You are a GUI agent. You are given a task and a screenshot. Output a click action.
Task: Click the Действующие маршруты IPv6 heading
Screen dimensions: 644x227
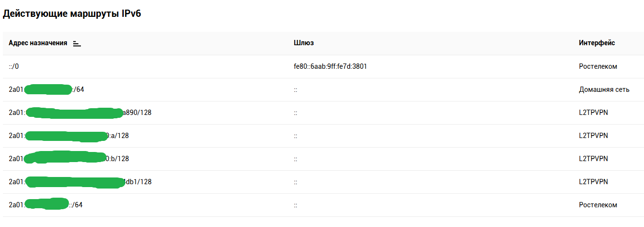pos(72,14)
